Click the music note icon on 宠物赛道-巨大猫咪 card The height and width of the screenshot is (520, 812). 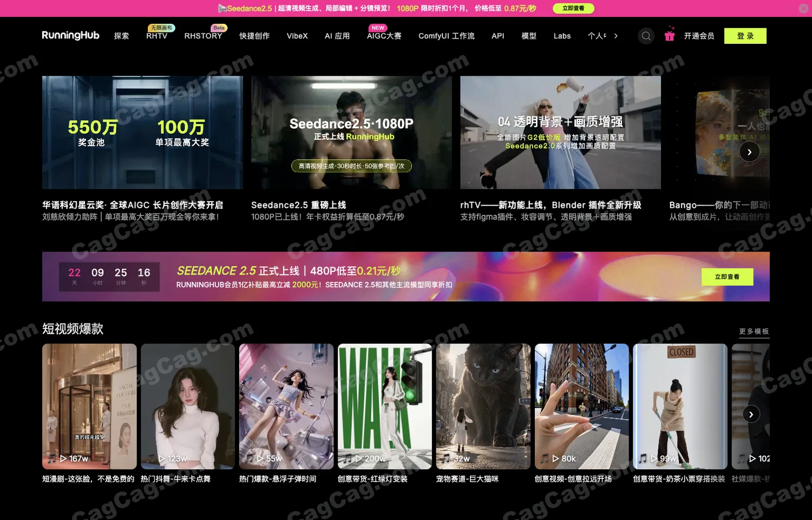(446, 458)
